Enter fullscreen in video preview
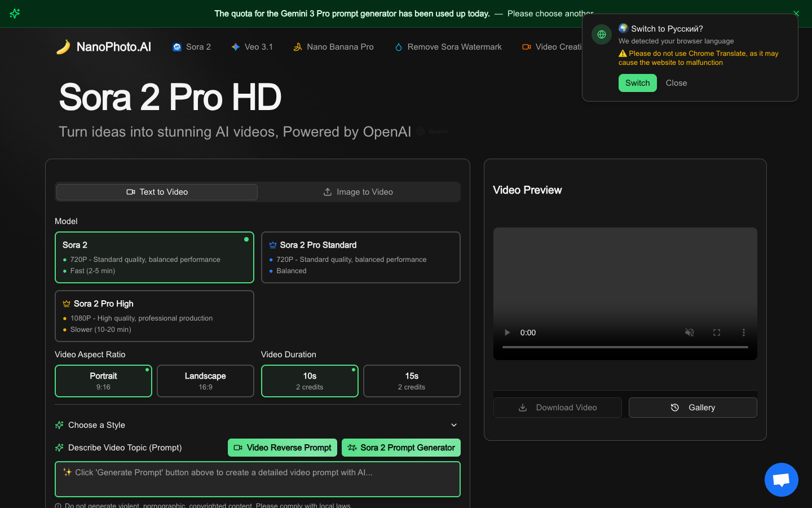This screenshot has width=812, height=508. click(717, 332)
